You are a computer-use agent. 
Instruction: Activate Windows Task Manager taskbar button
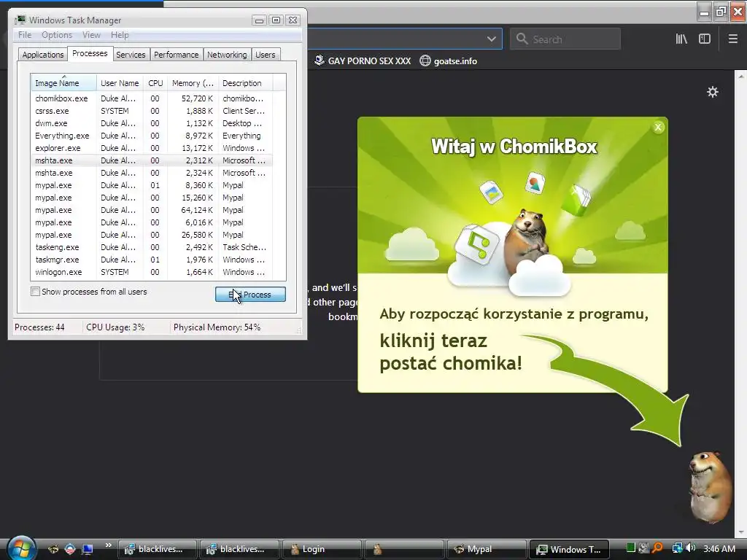pos(569,549)
